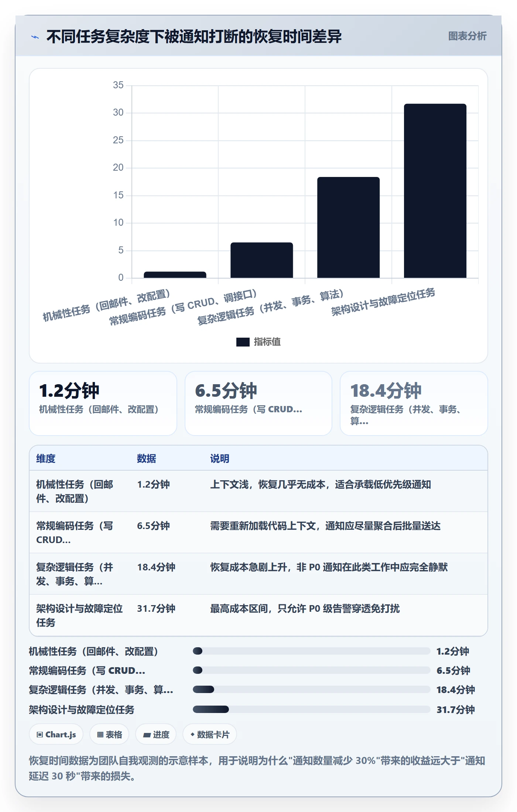Click x-axis label 机械性任务（回邮件、改配置）
The height and width of the screenshot is (812, 517).
click(x=107, y=305)
